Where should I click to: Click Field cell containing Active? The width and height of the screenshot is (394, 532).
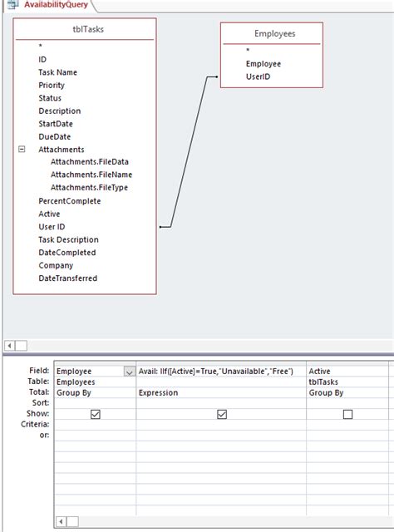coord(347,372)
